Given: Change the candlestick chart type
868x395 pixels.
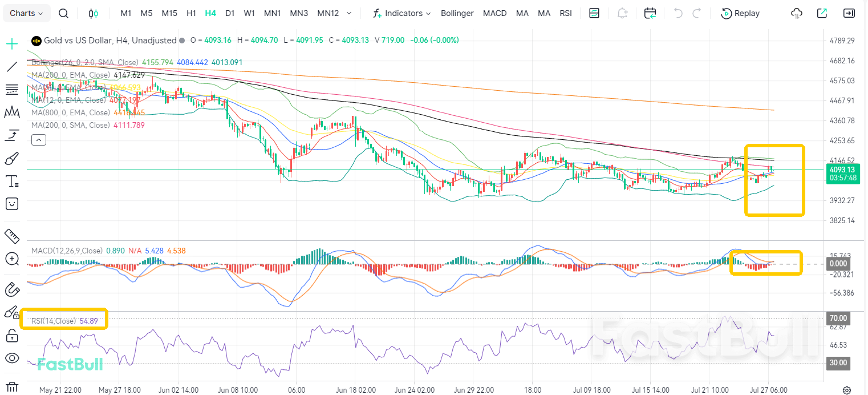Looking at the screenshot, I should coord(94,13).
